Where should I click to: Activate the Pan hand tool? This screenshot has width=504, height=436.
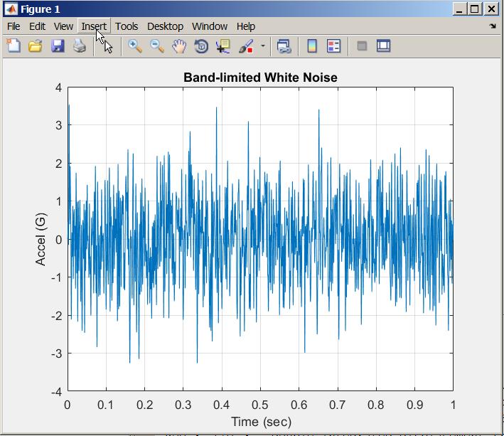pyautogui.click(x=179, y=46)
